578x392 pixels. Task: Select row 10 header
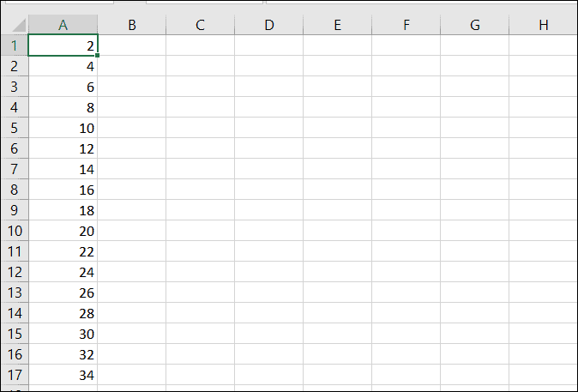(15, 231)
